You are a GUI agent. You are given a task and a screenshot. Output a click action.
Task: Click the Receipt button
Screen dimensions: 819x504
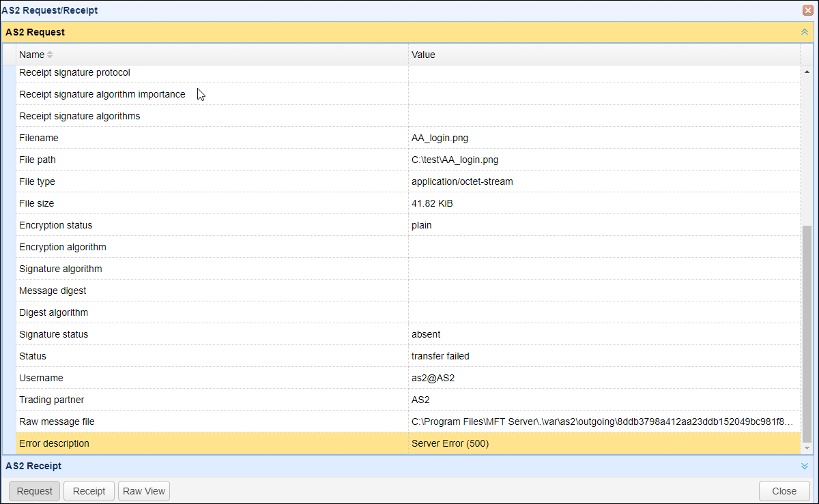pyautogui.click(x=89, y=491)
